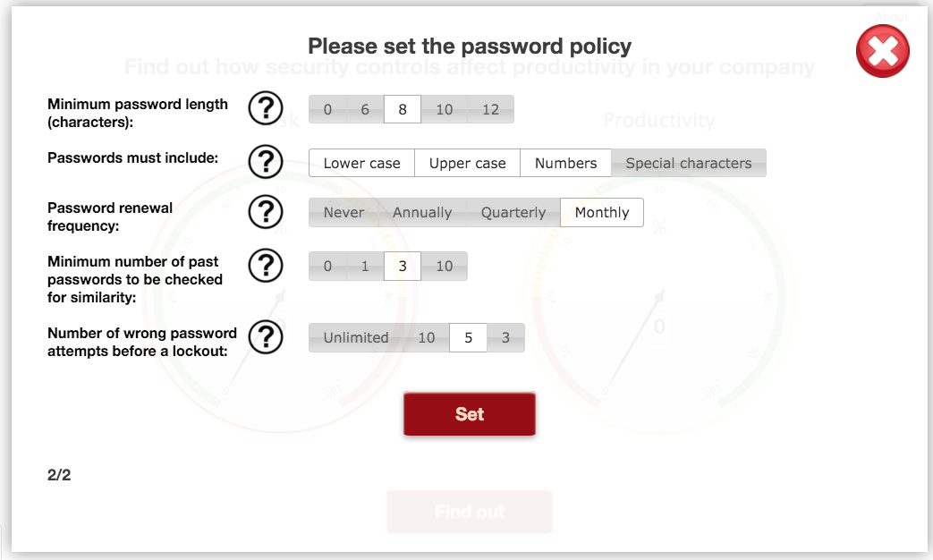Set Unlimited wrong password attempts
Screen dimensions: 933x560
(x=356, y=337)
